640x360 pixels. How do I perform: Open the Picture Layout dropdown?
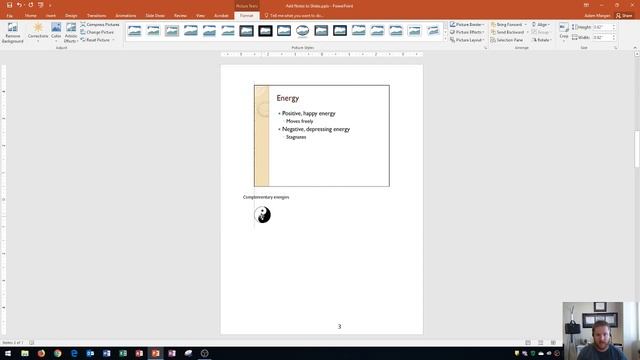(467, 40)
